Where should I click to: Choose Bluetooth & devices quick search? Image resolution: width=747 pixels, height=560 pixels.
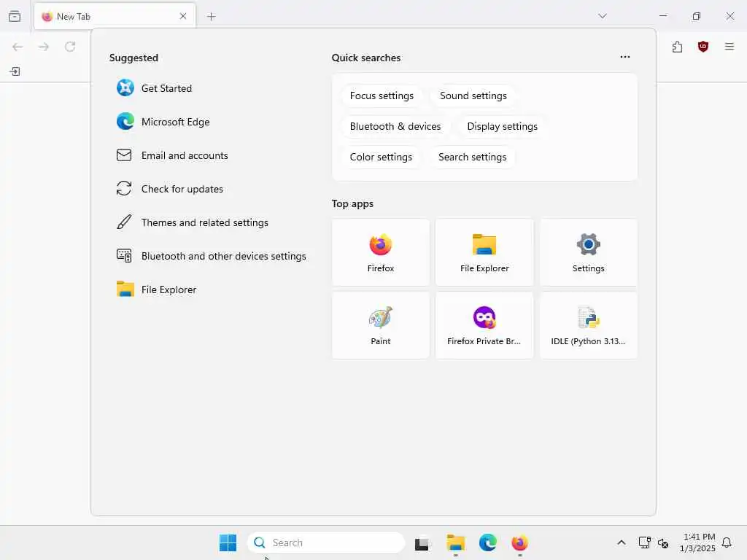pyautogui.click(x=395, y=126)
